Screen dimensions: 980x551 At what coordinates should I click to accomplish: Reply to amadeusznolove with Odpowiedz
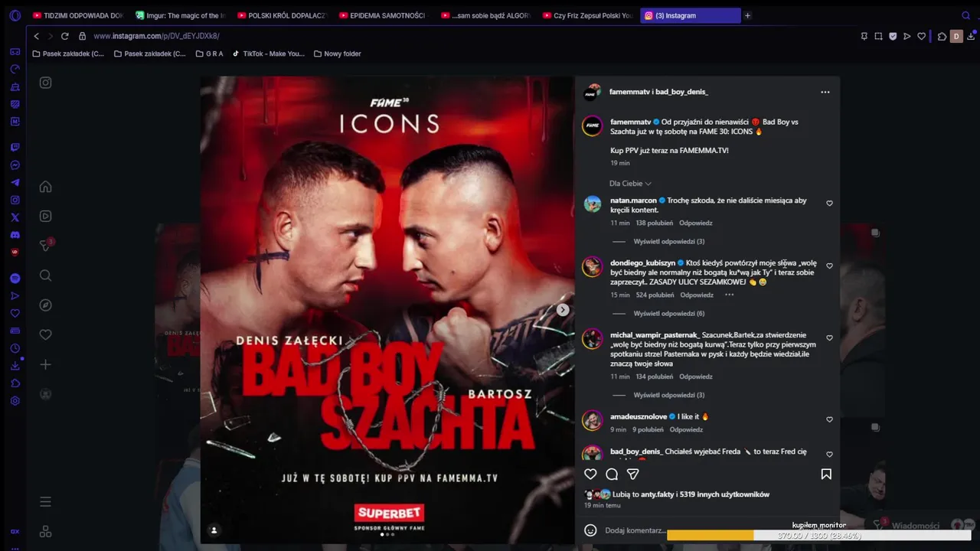686,430
